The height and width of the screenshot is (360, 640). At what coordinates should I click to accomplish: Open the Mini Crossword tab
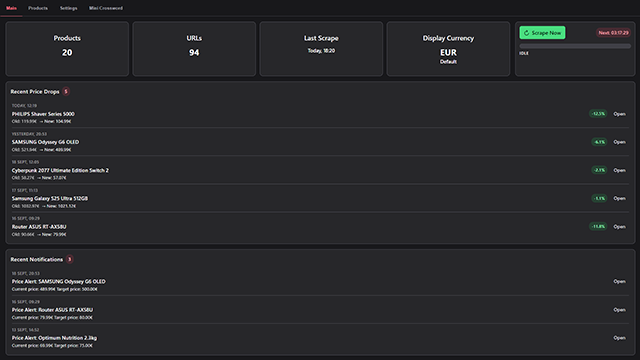(106, 8)
